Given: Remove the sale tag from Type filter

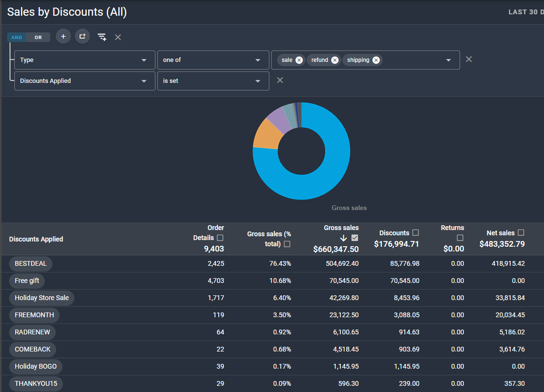Looking at the screenshot, I should 299,60.
